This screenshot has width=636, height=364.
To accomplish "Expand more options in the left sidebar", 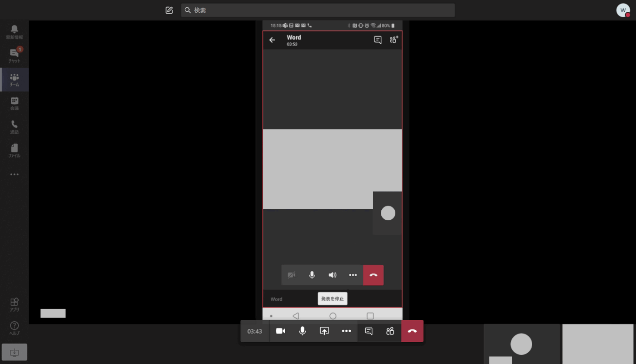I will point(14,174).
